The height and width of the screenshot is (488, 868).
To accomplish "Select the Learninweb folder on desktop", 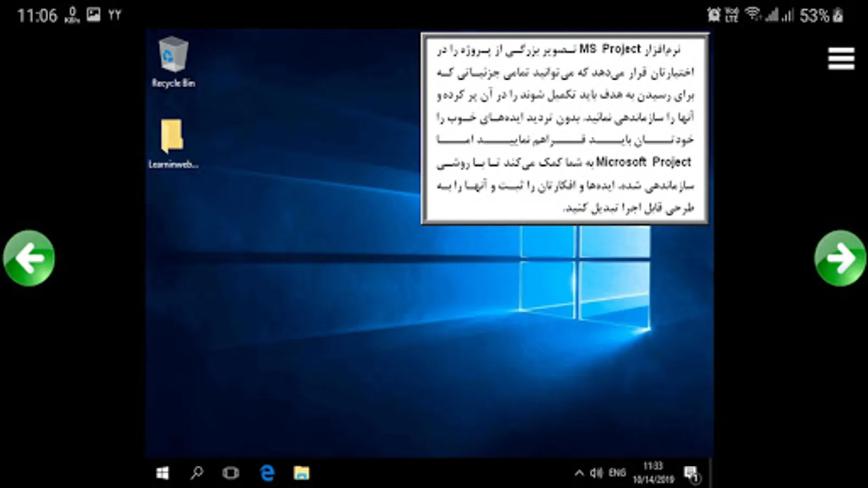I will tap(173, 144).
